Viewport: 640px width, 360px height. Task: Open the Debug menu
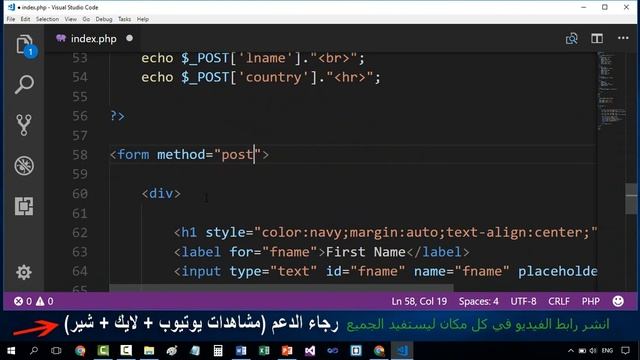tap(104, 19)
